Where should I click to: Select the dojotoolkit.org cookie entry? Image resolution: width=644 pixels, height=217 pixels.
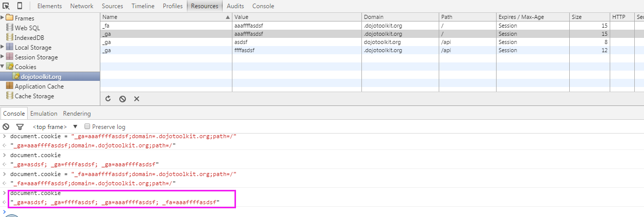point(40,77)
